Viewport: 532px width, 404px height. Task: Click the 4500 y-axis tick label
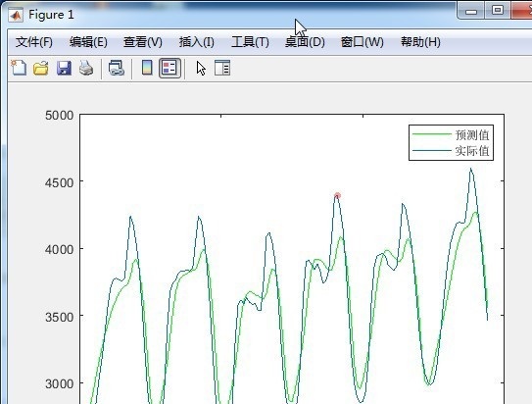tap(60, 182)
